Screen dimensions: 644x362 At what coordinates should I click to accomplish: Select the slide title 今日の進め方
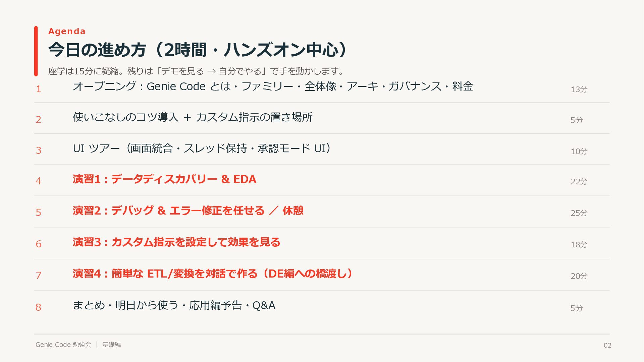click(x=199, y=50)
